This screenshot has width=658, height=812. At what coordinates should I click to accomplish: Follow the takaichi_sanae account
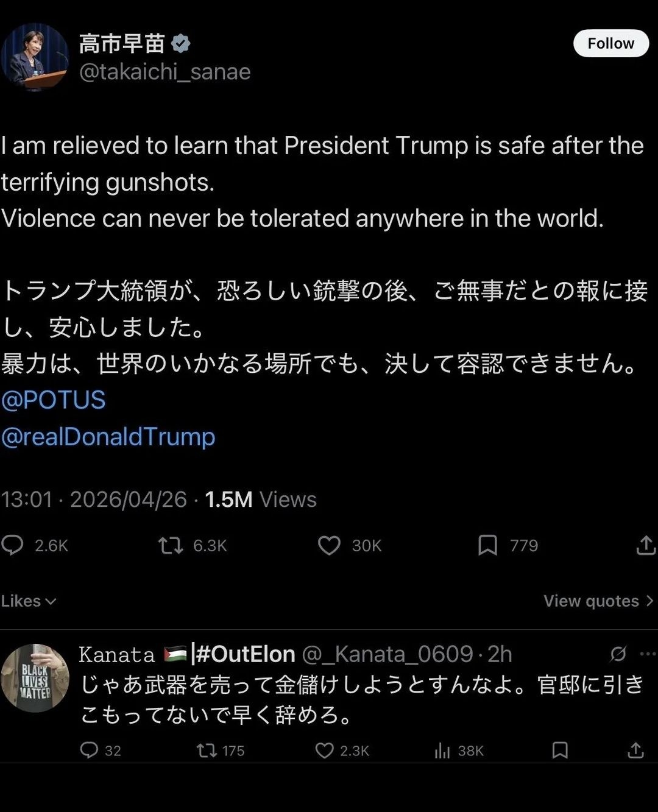(610, 43)
